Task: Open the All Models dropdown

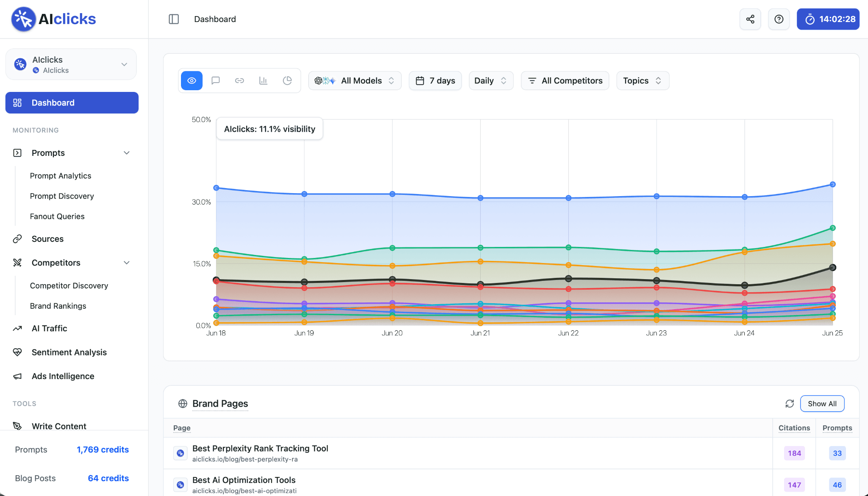Action: [355, 80]
